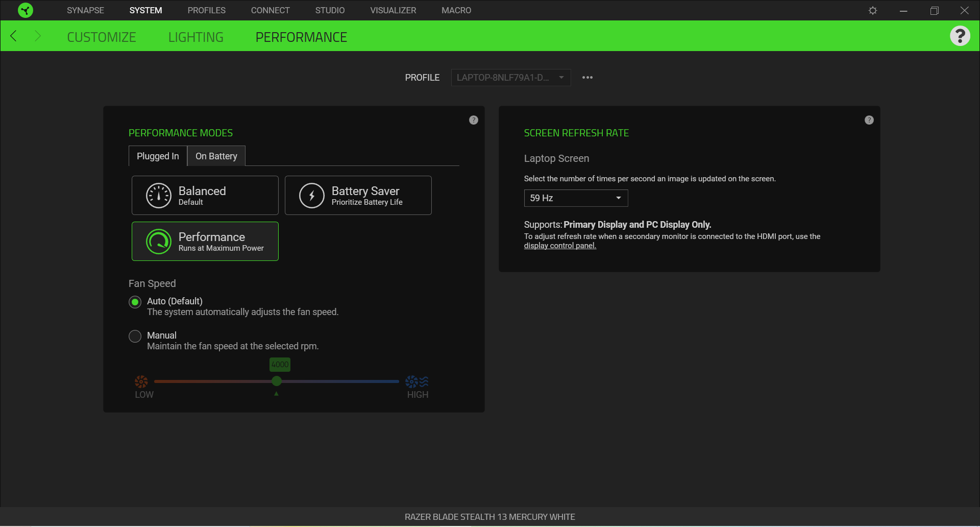Close the Synapse window
The height and width of the screenshot is (527, 980).
pyautogui.click(x=965, y=10)
